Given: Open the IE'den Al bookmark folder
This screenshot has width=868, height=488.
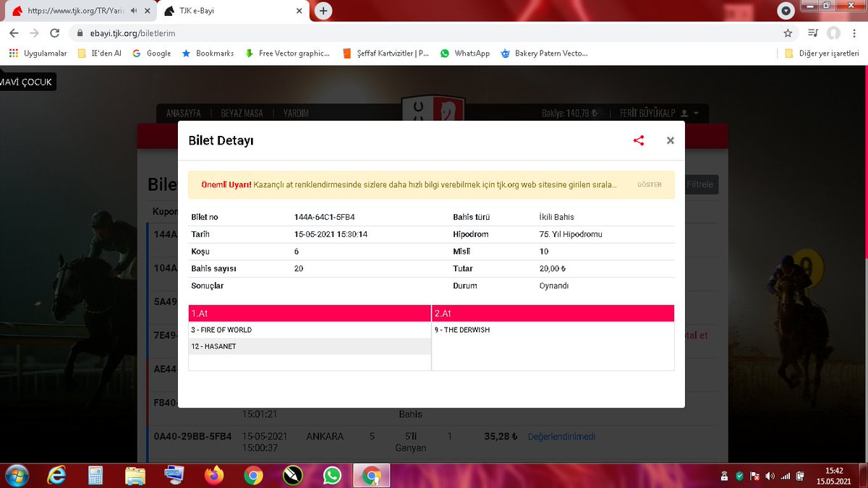Looking at the screenshot, I should (x=99, y=53).
